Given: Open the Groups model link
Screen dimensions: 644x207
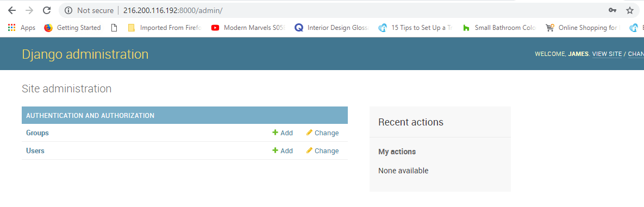Looking at the screenshot, I should pyautogui.click(x=37, y=133).
